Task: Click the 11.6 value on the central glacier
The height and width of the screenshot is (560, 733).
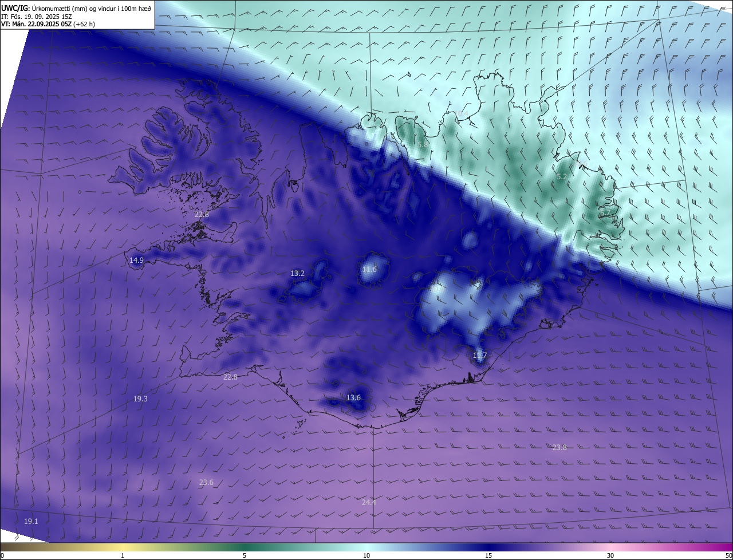Action: click(370, 270)
